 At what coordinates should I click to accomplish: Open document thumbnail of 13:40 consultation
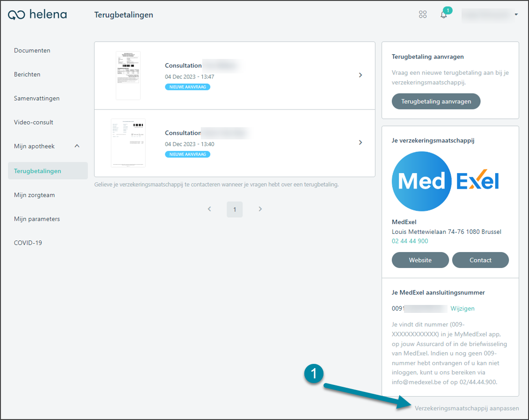128,143
